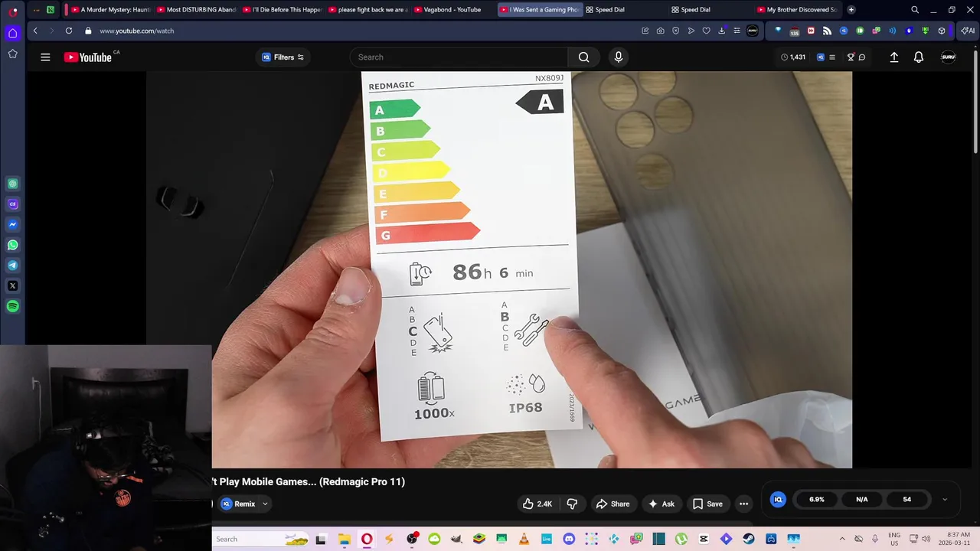The width and height of the screenshot is (980, 551).
Task: Focus the YouTube search input field
Action: (459, 57)
